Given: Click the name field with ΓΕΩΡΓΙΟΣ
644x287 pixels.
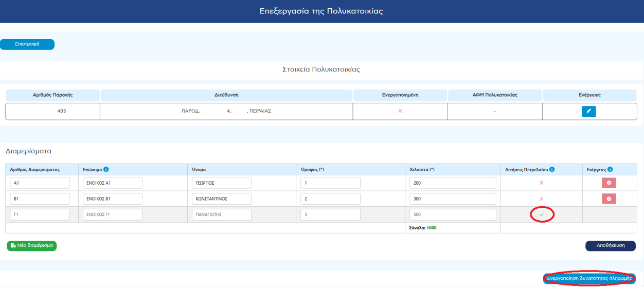Looking at the screenshot, I should (x=221, y=183).
